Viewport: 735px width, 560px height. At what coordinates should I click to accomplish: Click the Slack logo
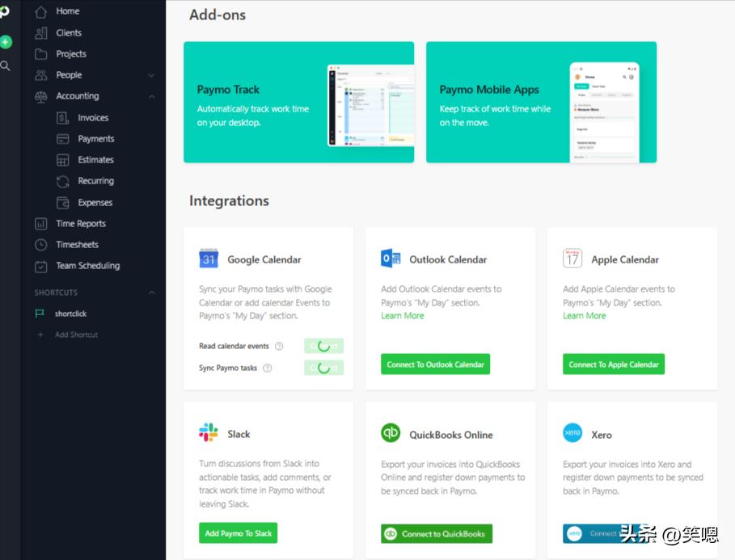(209, 433)
